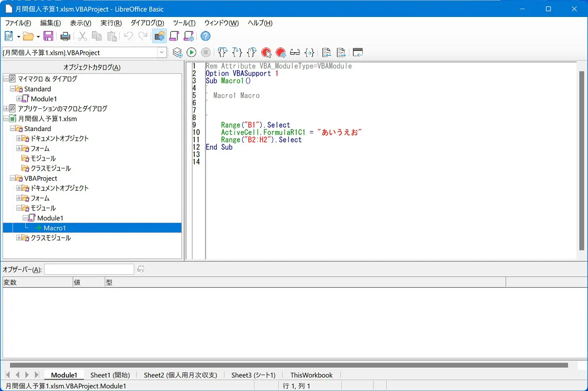This screenshot has width=588, height=391.
Task: Open the ファイル menu
Action: click(x=18, y=23)
